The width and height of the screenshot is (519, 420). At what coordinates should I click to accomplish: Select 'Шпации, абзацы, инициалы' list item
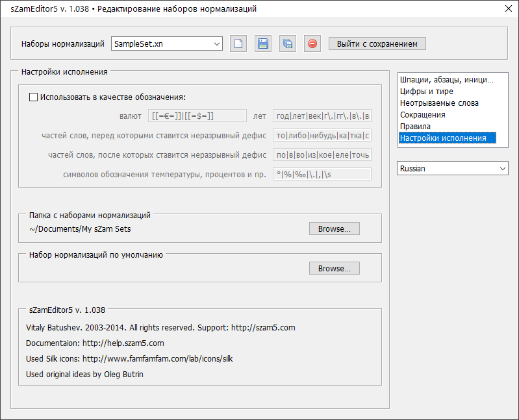point(446,80)
